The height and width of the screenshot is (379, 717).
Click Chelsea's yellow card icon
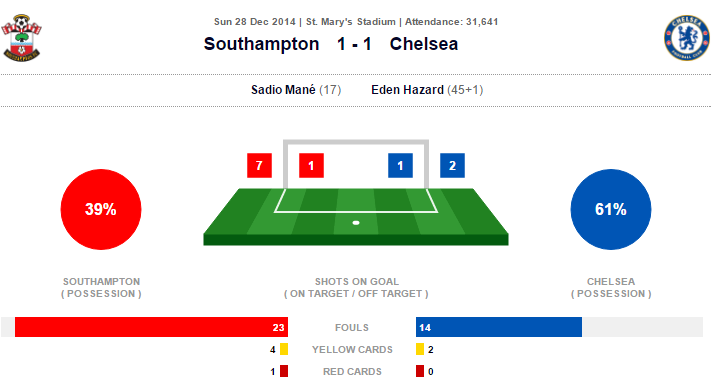click(x=420, y=349)
